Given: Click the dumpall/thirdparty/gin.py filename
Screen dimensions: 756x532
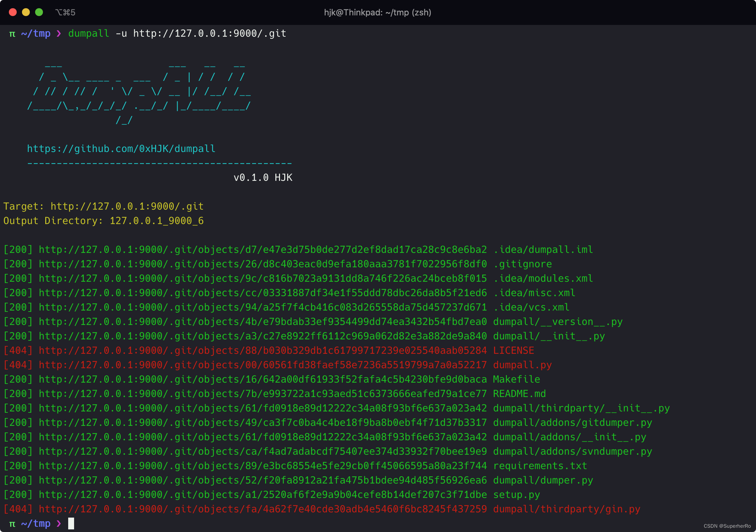Looking at the screenshot, I should pos(566,509).
